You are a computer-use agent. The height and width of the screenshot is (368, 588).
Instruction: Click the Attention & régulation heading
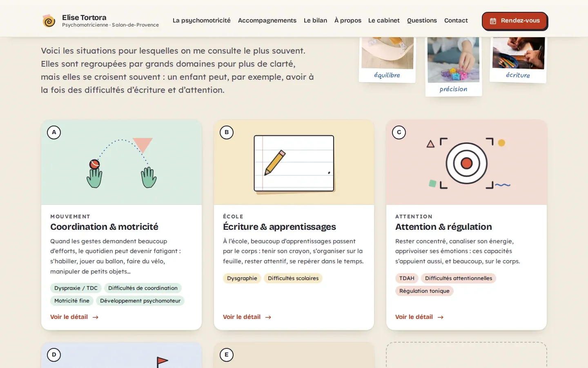(x=443, y=227)
